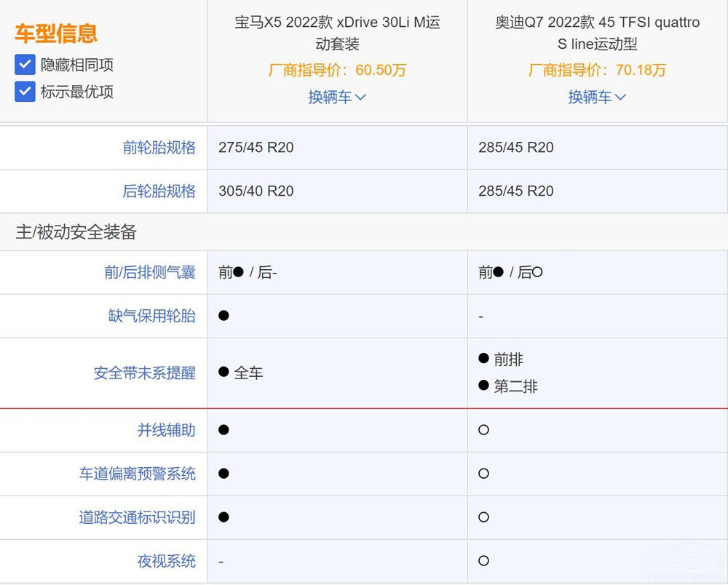The height and width of the screenshot is (585, 728).
Task: Select the 前/后排侧气囊 link
Action: click(149, 271)
